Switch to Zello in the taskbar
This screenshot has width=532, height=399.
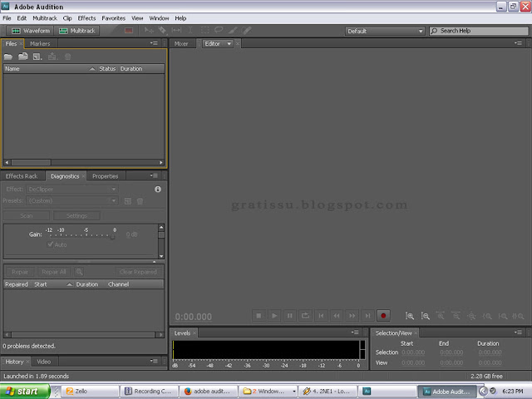(x=91, y=392)
